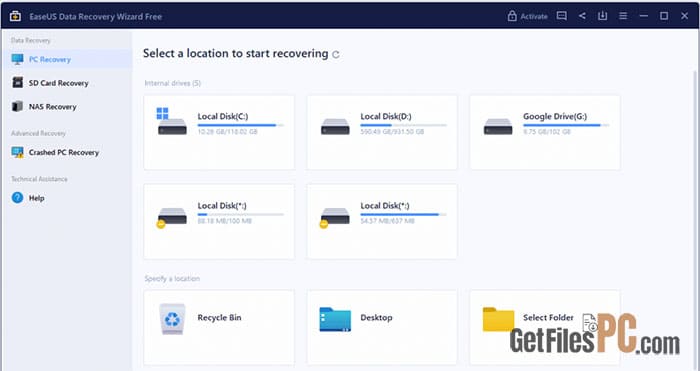700x371 pixels.
Task: Open the hamburger menu
Action: tap(623, 16)
